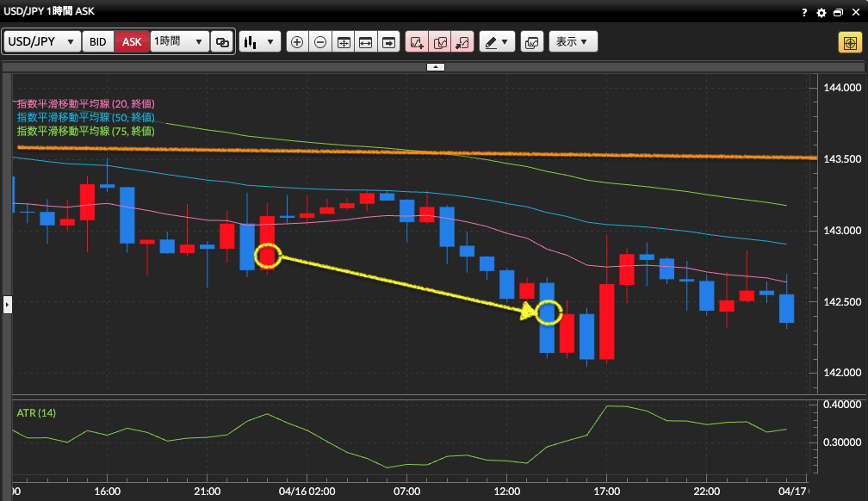The height and width of the screenshot is (501, 868).
Task: Open the USD/JPY currency pair dropdown
Action: pyautogui.click(x=42, y=41)
